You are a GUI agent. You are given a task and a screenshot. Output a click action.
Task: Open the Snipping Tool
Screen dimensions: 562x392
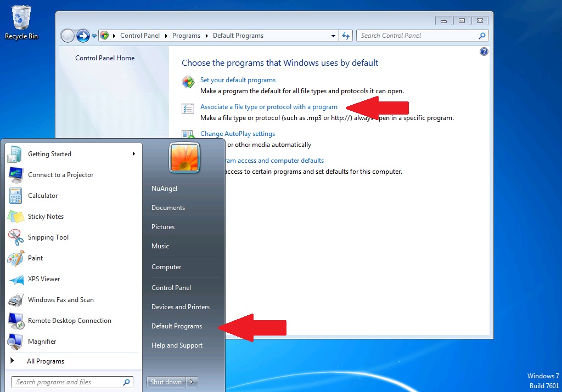pos(48,237)
